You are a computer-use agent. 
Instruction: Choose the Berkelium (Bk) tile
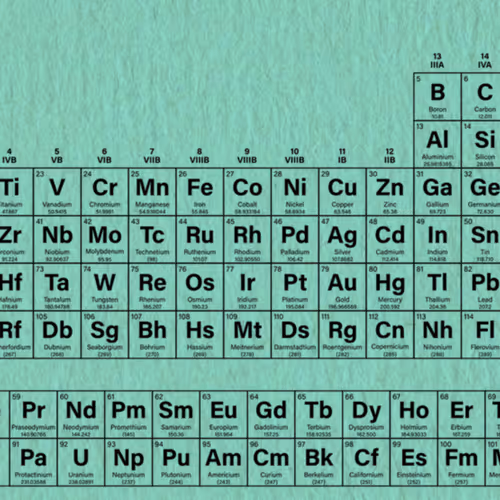[x=319, y=462]
